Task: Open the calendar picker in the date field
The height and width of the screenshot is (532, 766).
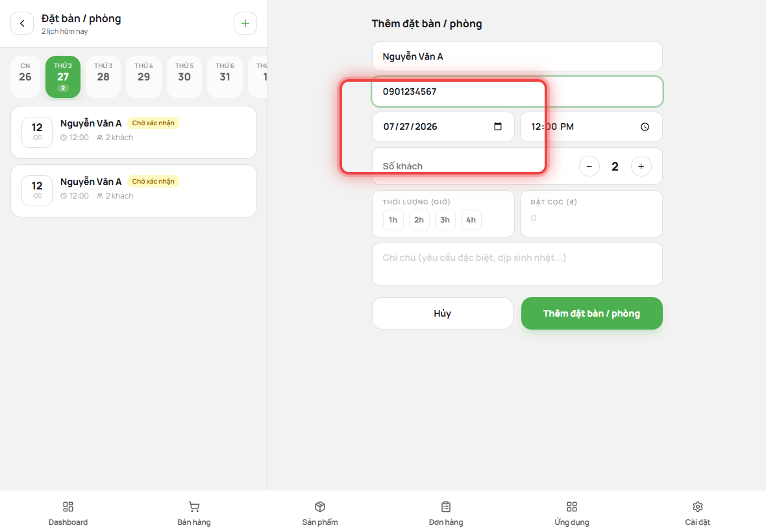Action: tap(498, 127)
